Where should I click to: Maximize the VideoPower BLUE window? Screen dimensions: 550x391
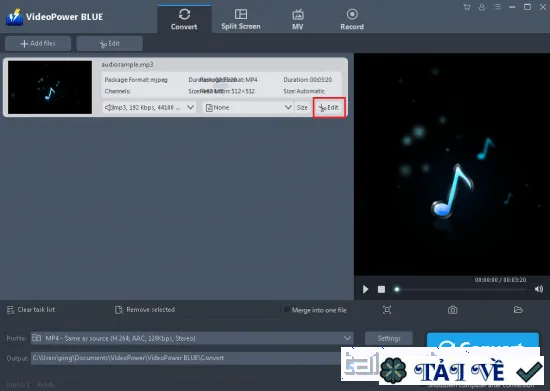coord(527,7)
